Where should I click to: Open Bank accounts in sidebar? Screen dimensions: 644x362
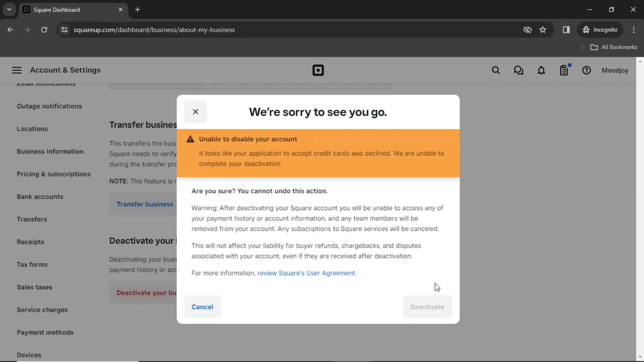click(x=40, y=197)
